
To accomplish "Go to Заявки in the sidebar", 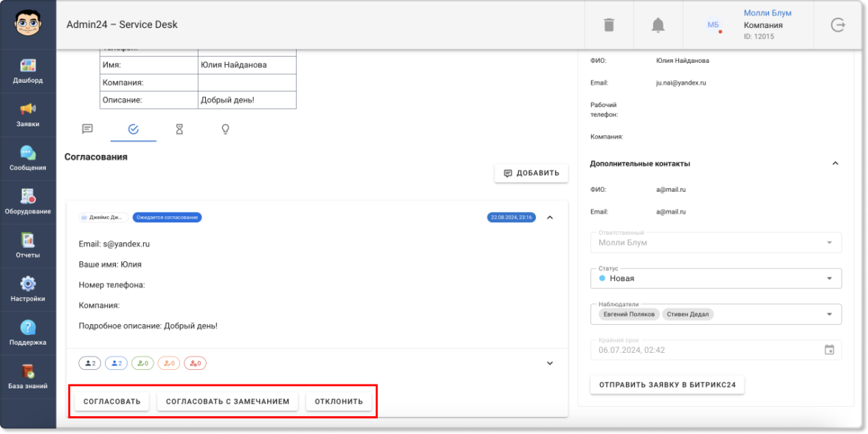I will click(x=28, y=115).
